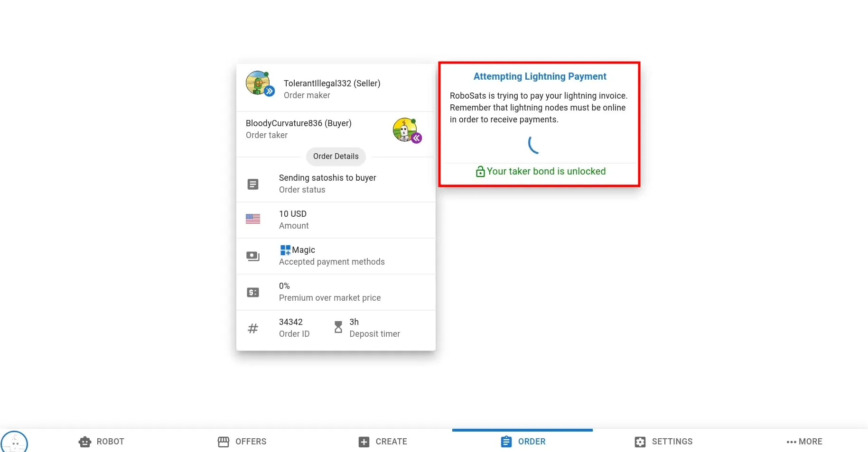Click 'Premium over market price' label
The width and height of the screenshot is (868, 452).
pos(330,298)
